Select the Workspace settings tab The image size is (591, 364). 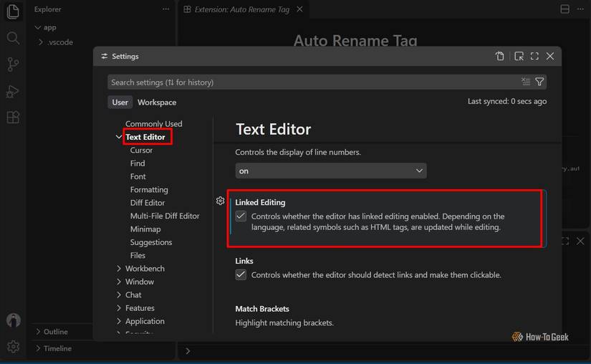click(157, 102)
